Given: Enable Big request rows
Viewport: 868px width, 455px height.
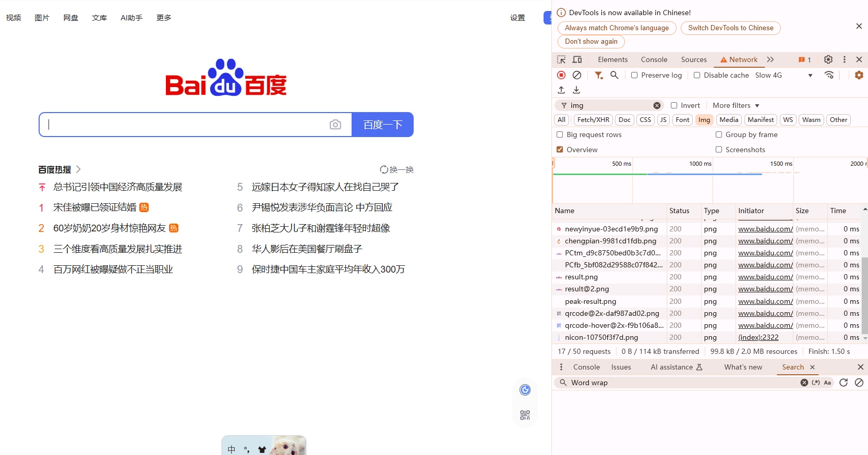Looking at the screenshot, I should pyautogui.click(x=560, y=134).
